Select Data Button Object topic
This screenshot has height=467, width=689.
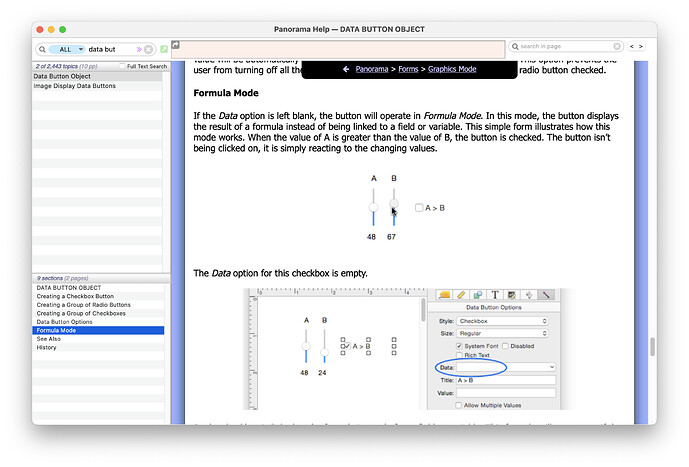pyautogui.click(x=98, y=76)
